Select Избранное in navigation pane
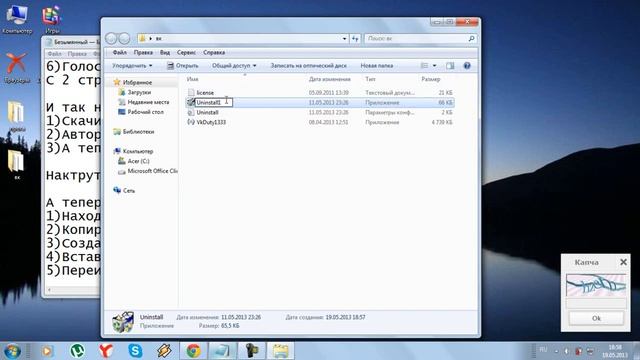Image resolution: width=640 pixels, height=360 pixels. [137, 82]
